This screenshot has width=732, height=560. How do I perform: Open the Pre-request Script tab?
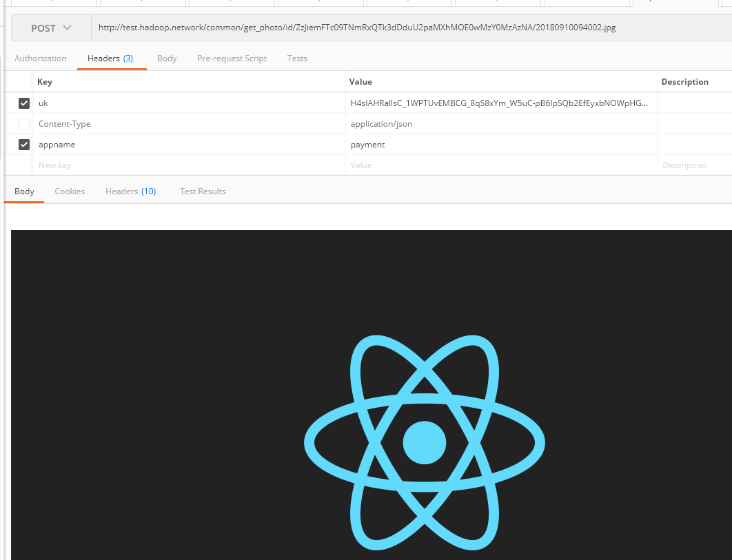[x=232, y=59]
